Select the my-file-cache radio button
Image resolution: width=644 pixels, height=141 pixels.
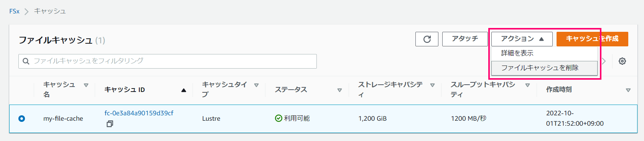pos(21,118)
